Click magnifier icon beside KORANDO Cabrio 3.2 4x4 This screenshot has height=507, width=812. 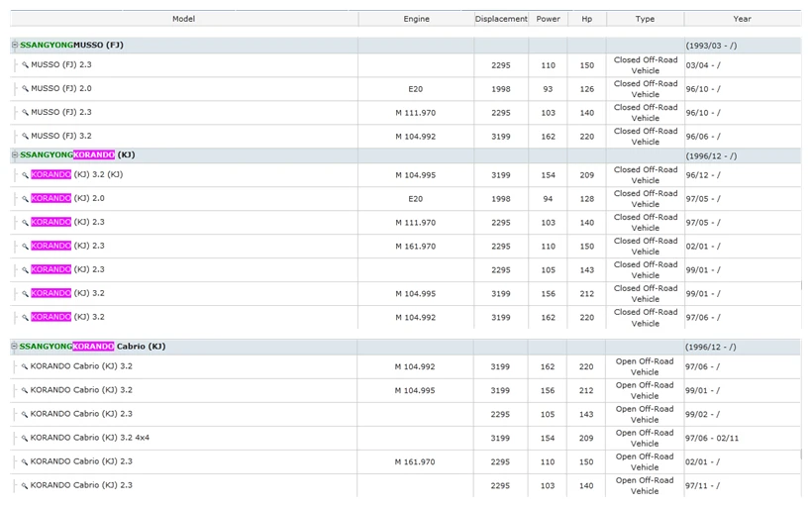pos(25,438)
